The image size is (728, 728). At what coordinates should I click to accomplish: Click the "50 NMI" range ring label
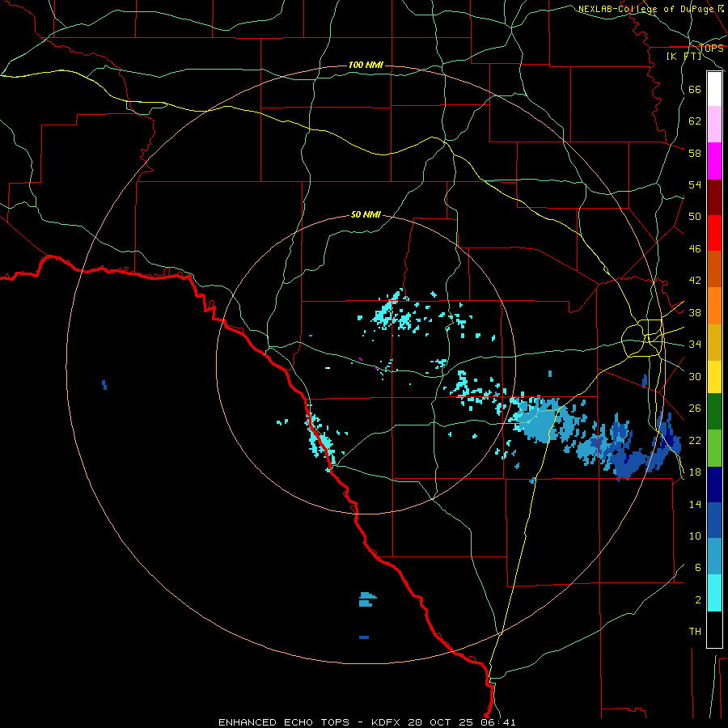366,214
